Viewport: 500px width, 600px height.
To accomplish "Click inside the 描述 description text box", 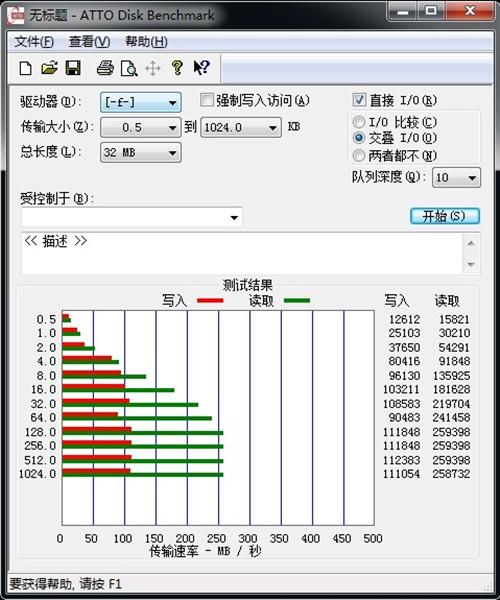I will pos(242,253).
